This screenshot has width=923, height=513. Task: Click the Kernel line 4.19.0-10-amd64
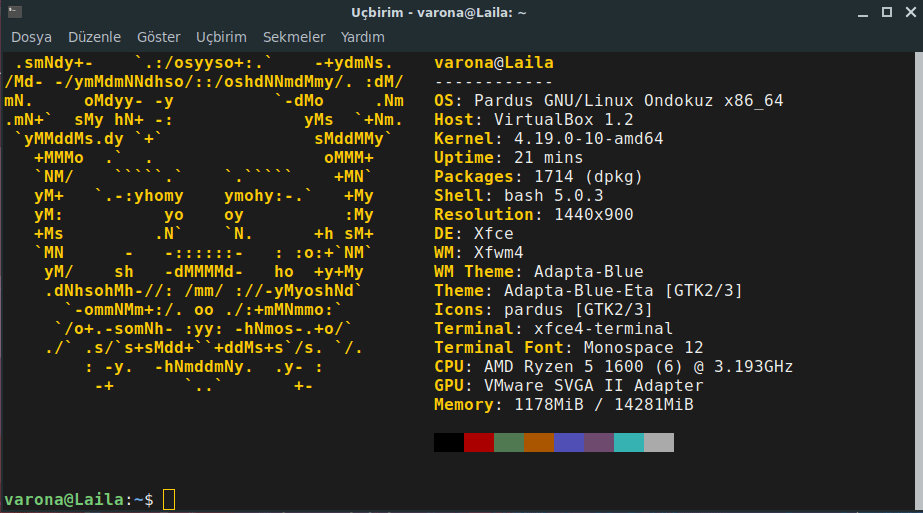(x=549, y=138)
